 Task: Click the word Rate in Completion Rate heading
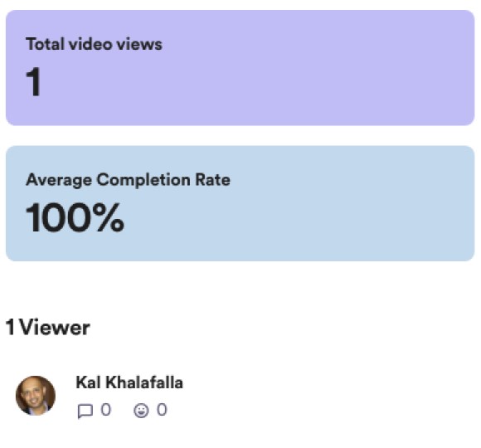(x=212, y=180)
